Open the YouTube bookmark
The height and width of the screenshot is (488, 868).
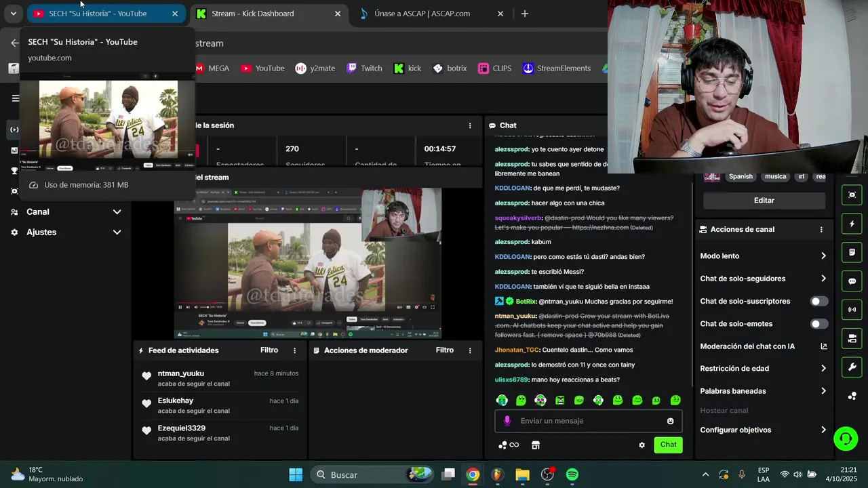click(x=262, y=68)
